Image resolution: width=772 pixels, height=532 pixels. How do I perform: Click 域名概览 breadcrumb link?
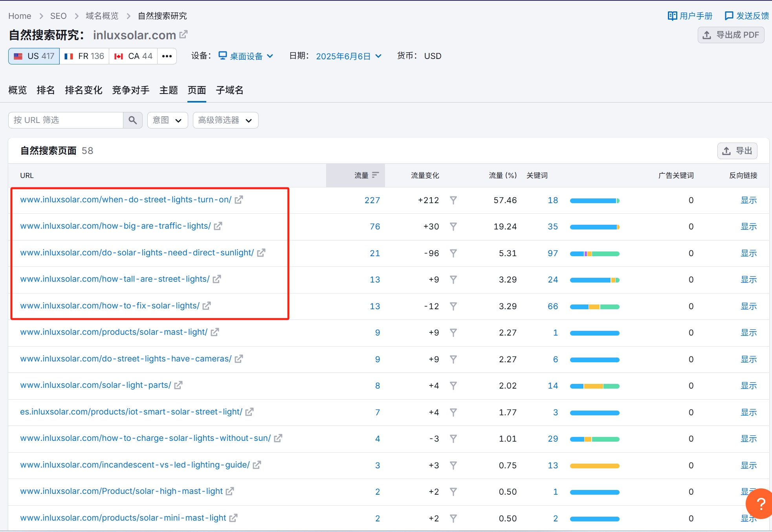[x=102, y=16]
